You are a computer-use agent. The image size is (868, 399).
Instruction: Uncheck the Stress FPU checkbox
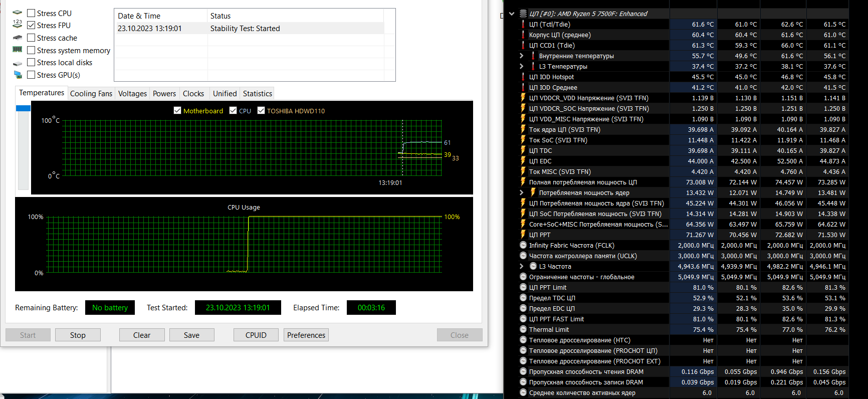(31, 25)
